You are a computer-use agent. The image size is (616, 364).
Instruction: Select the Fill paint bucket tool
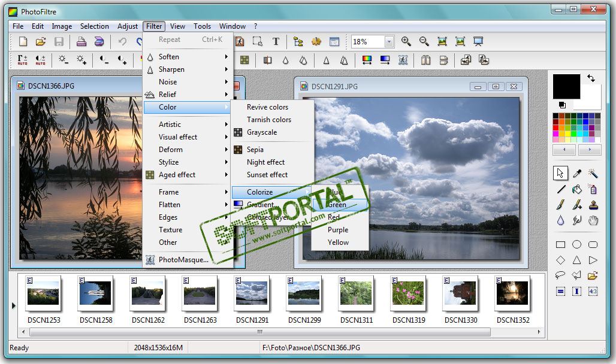tap(576, 189)
